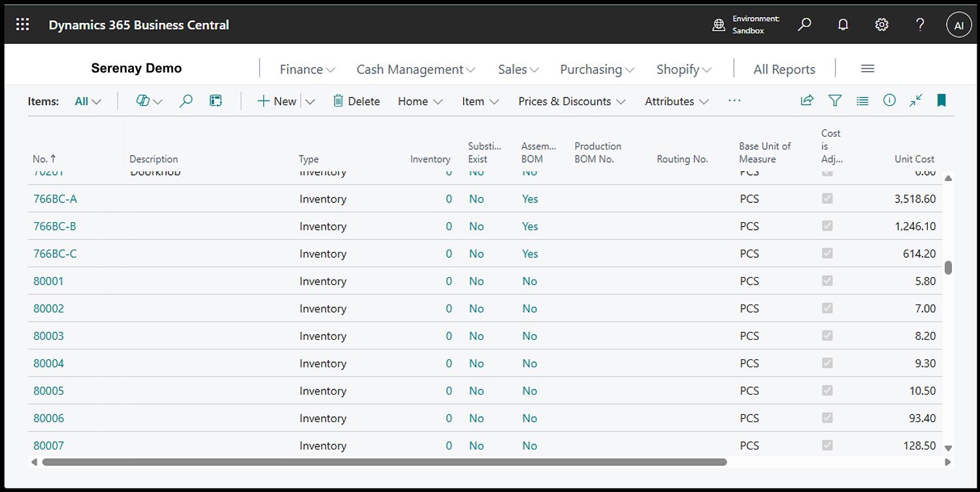The width and height of the screenshot is (980, 492).
Task: Click the Unit Cost column header
Action: 914,159
